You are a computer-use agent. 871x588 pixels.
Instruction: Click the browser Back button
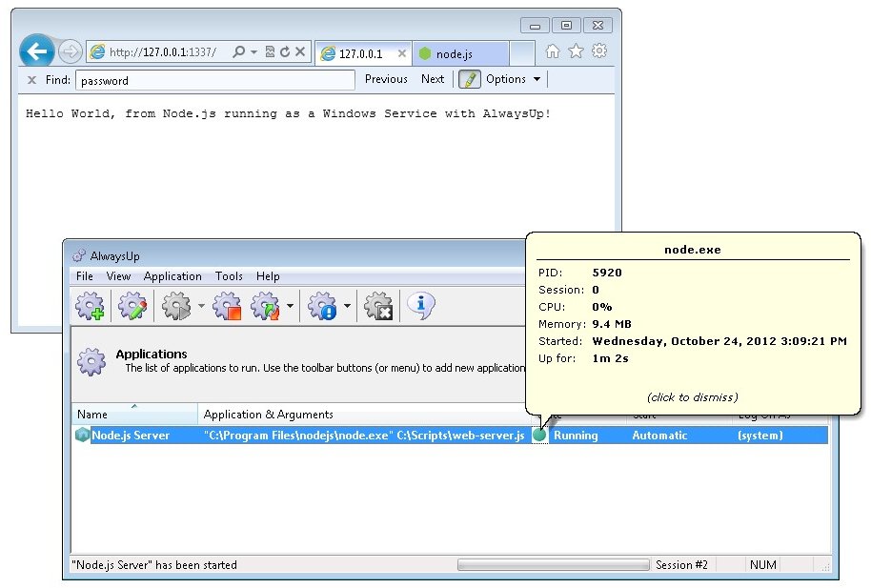(36, 51)
